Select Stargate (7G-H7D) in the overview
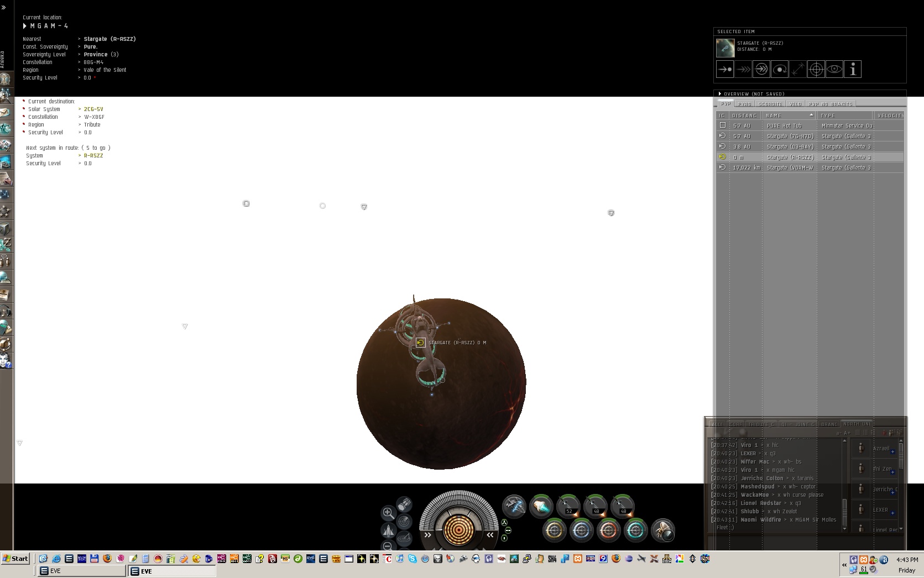The image size is (924, 578). click(x=810, y=136)
